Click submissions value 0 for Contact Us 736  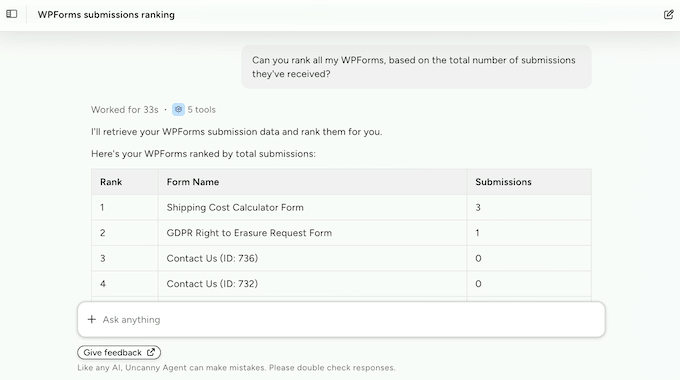pos(529,259)
